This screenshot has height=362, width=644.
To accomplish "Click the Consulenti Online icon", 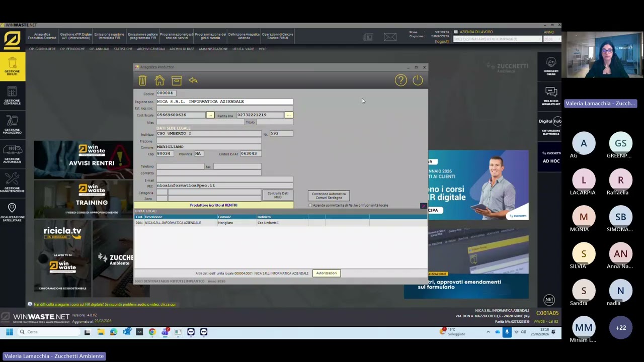I will (x=551, y=66).
